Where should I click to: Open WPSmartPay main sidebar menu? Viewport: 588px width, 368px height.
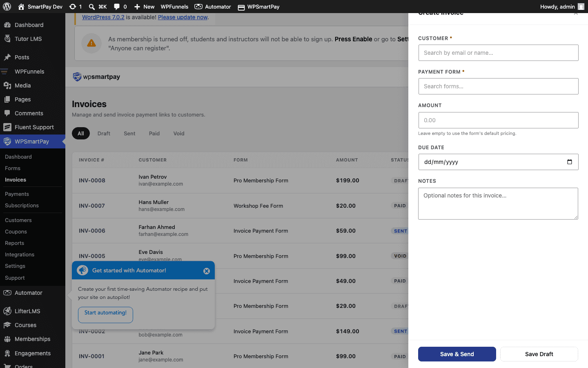(33, 141)
